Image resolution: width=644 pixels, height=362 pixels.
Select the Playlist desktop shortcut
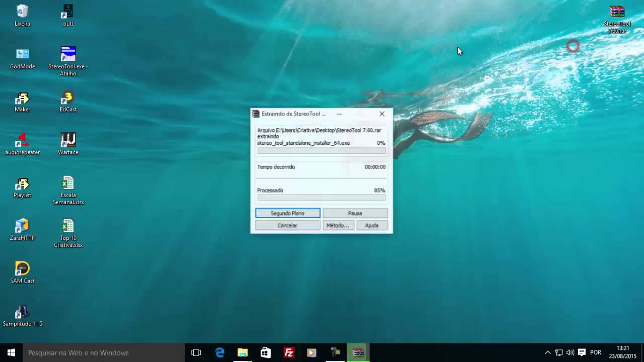coord(22,187)
